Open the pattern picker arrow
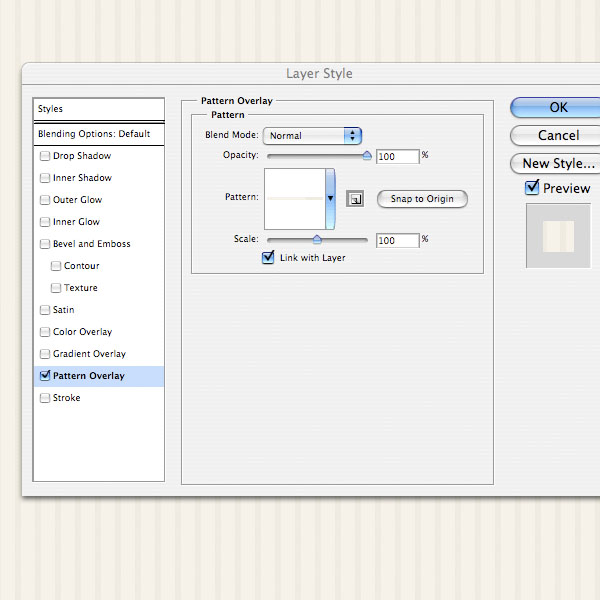Screen dimensions: 600x600 tap(330, 199)
